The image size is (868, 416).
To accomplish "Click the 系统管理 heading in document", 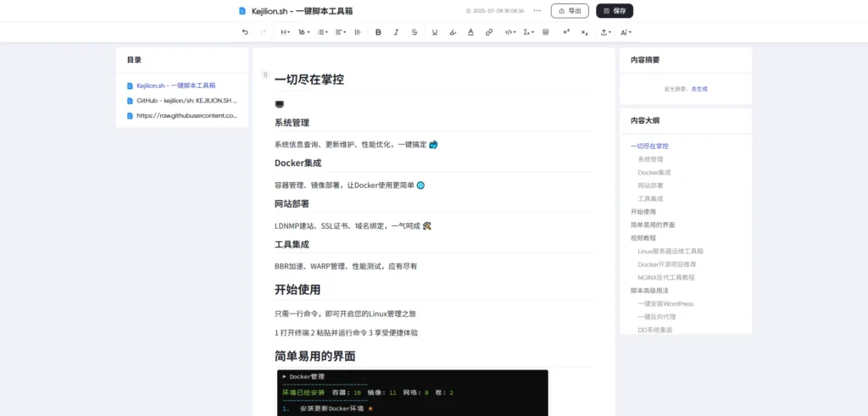I will [x=292, y=123].
